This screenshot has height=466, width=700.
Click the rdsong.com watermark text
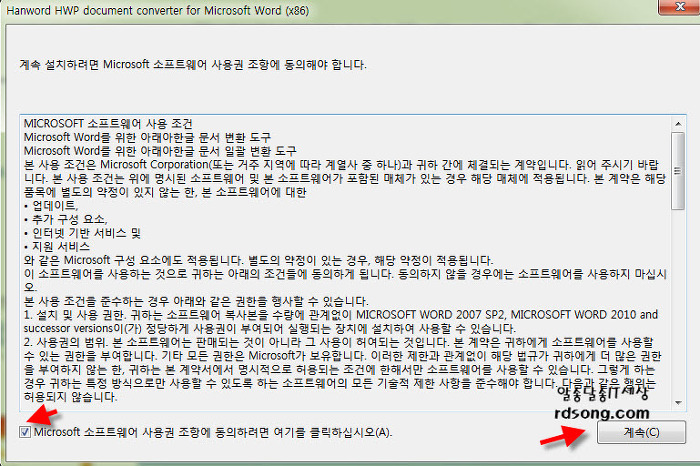tap(601, 413)
